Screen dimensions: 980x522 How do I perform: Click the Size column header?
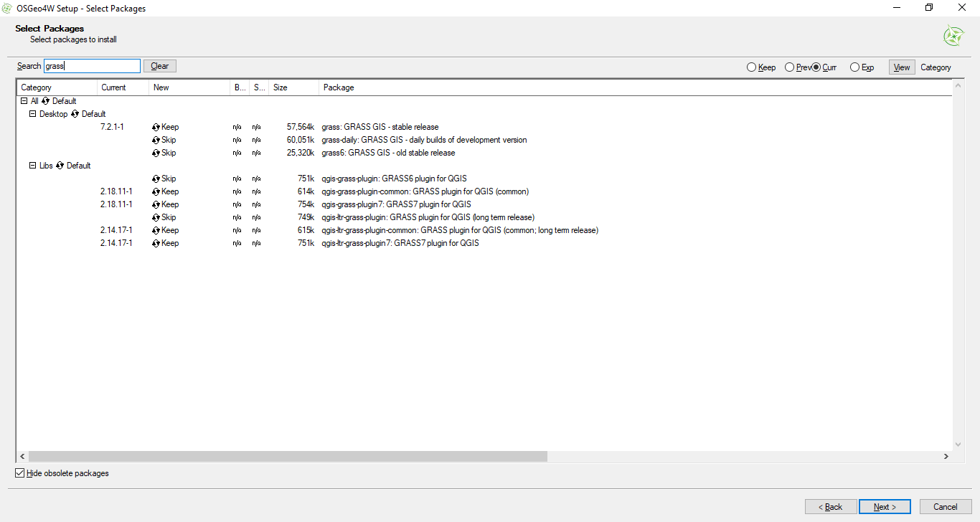[x=293, y=87]
